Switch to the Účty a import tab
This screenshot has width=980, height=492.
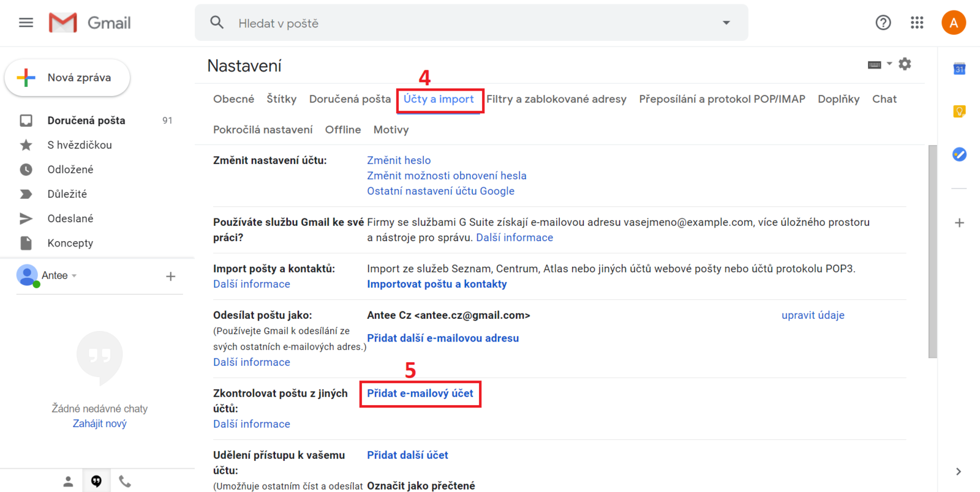click(x=439, y=99)
